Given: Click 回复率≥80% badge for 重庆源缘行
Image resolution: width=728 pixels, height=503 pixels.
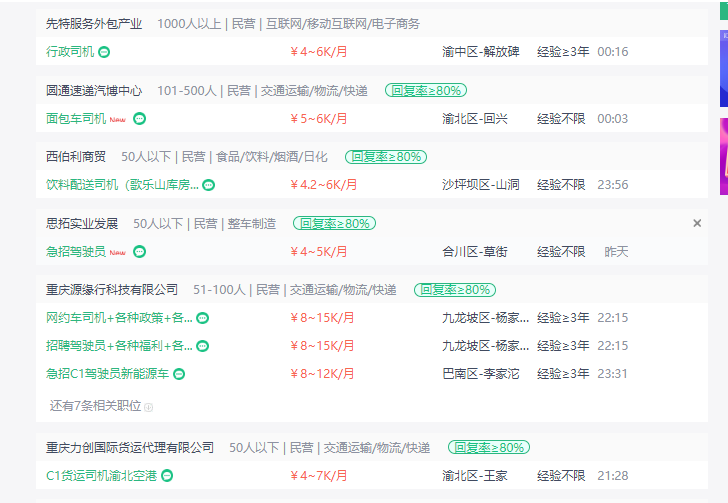Looking at the screenshot, I should pos(455,290).
